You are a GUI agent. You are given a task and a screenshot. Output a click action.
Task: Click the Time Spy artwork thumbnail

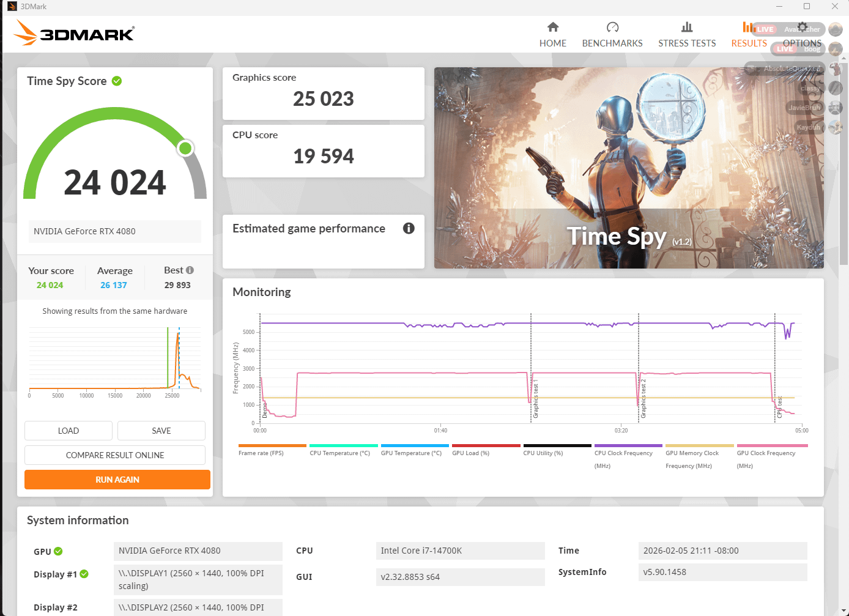pos(629,168)
